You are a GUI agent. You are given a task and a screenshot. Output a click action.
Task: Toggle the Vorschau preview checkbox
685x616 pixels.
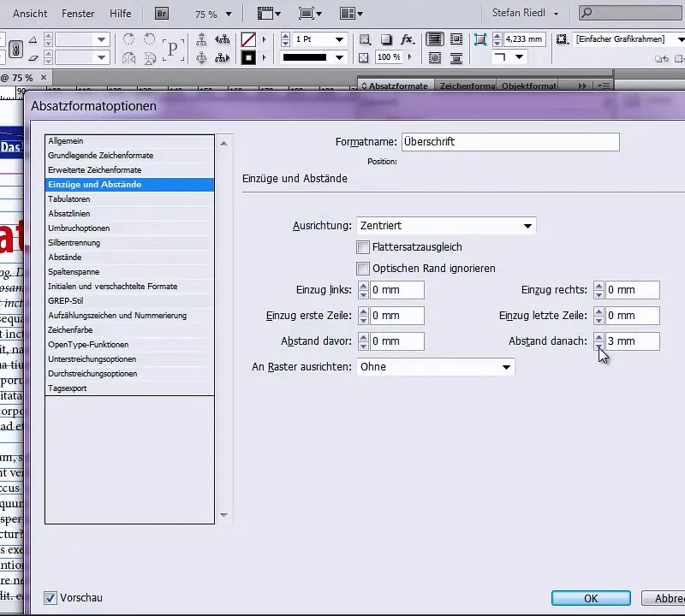[x=51, y=598]
